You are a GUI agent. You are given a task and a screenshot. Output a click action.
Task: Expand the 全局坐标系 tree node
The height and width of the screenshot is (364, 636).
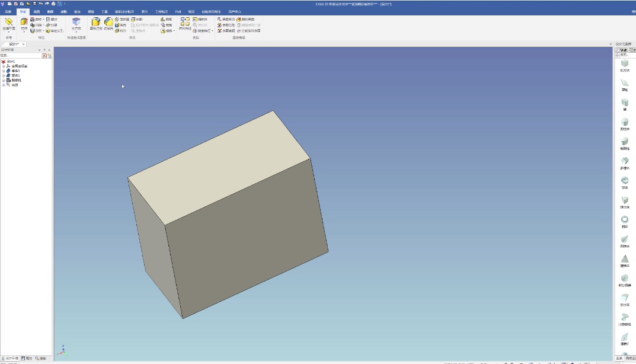click(4, 66)
